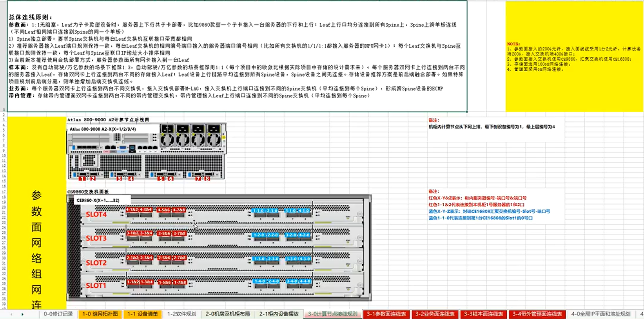Screen dimensions: 644x319
Task: Click the blue 蓝色1-1-0代表 legend line
Action: point(481,218)
